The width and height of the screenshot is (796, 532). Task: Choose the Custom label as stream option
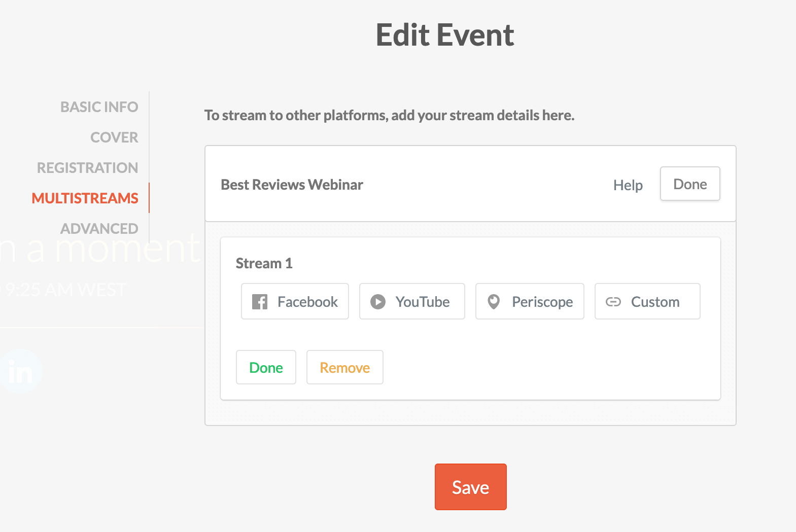tap(655, 302)
